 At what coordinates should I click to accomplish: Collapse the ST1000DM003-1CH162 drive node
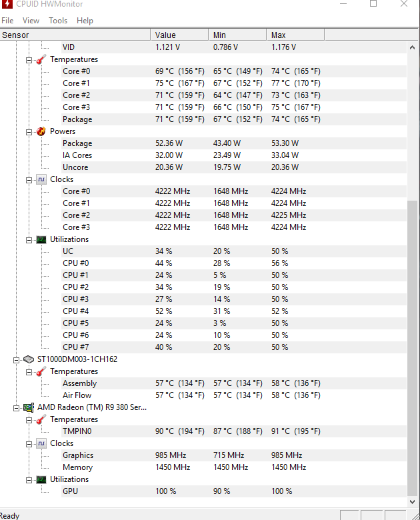point(16,360)
